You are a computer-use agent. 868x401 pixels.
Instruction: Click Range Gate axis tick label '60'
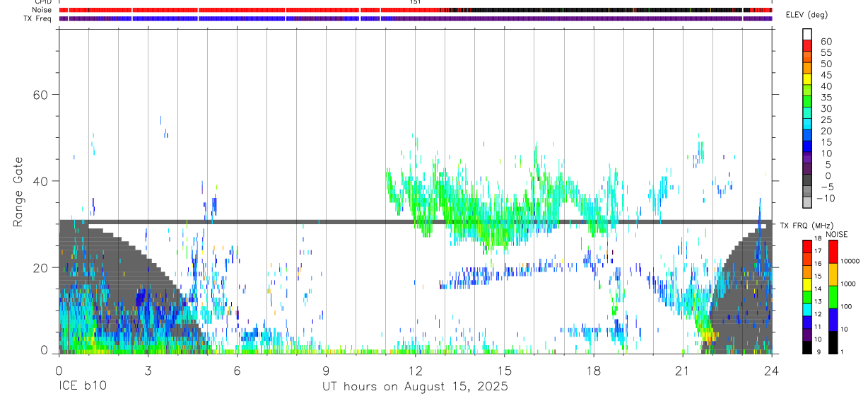click(x=41, y=95)
